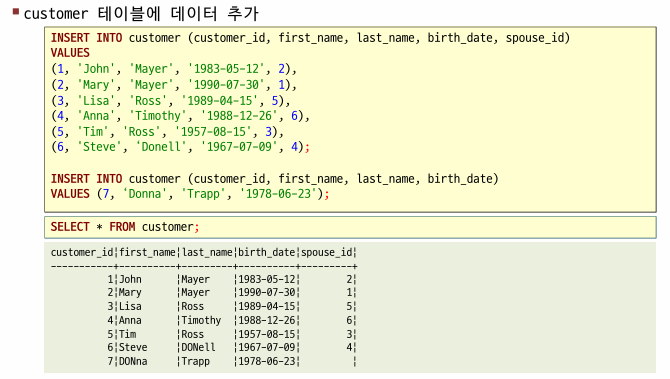Click the second INSERT INTO statement without spouse_id

(275, 179)
